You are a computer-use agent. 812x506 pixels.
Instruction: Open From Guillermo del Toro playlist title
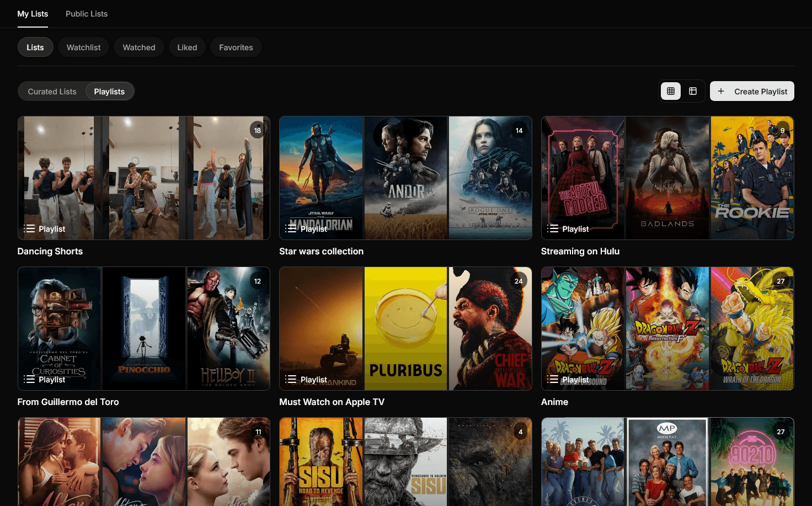(x=68, y=402)
